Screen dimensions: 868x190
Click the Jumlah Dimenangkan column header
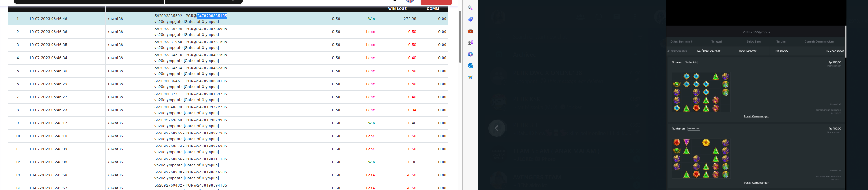819,41
